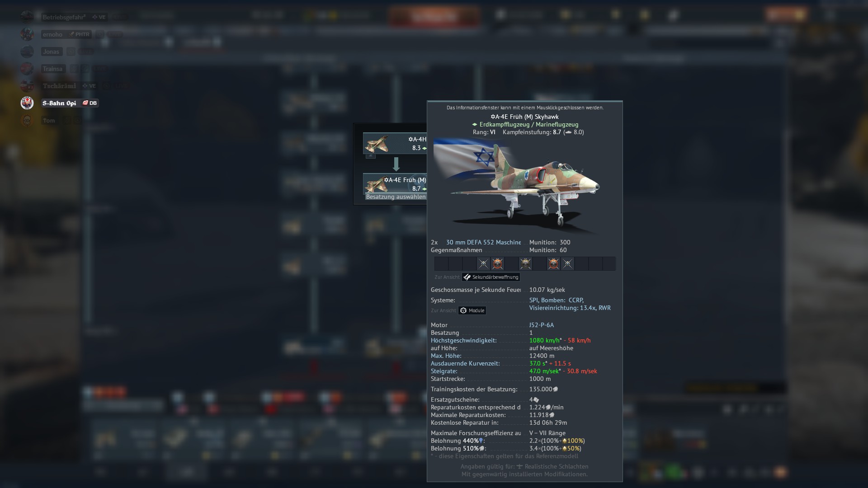Click the right orange bomb pylon icon

click(x=553, y=263)
